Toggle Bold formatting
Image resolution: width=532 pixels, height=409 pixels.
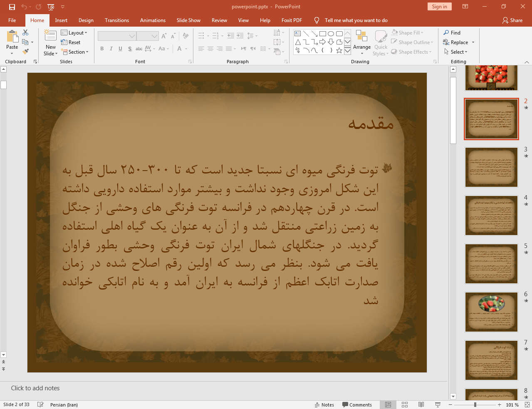click(102, 49)
